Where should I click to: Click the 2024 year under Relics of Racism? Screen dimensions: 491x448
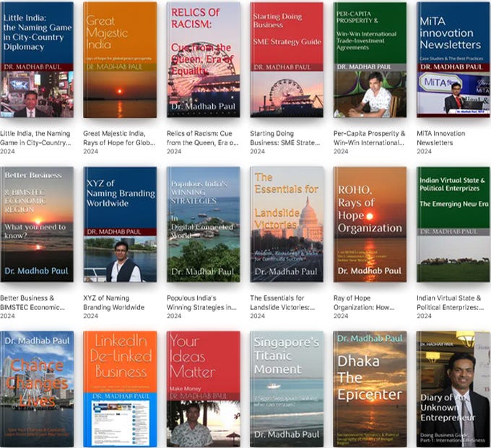(x=174, y=151)
